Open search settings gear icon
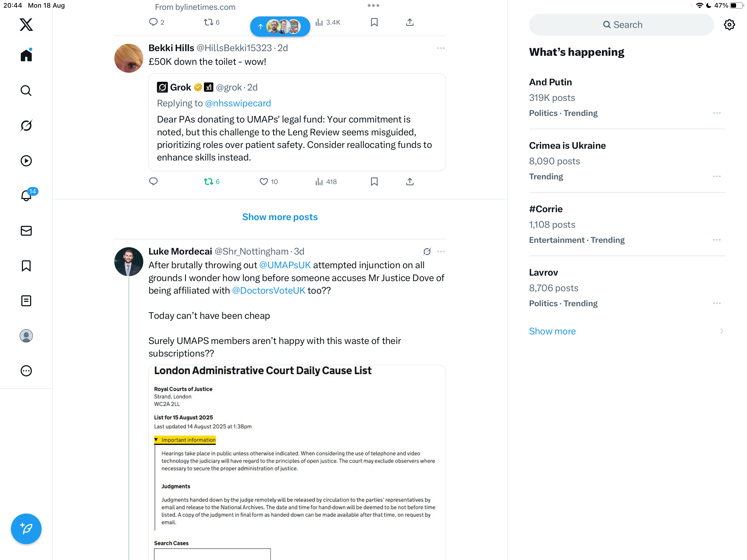 pyautogui.click(x=729, y=25)
